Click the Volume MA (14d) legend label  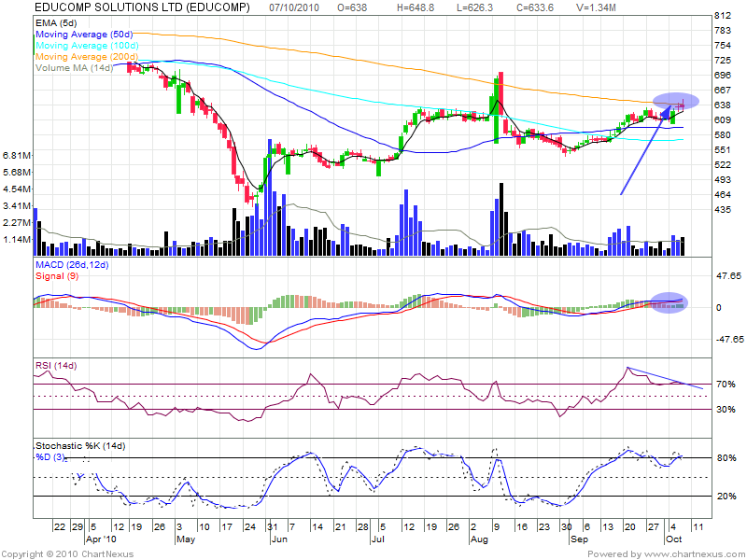73,68
